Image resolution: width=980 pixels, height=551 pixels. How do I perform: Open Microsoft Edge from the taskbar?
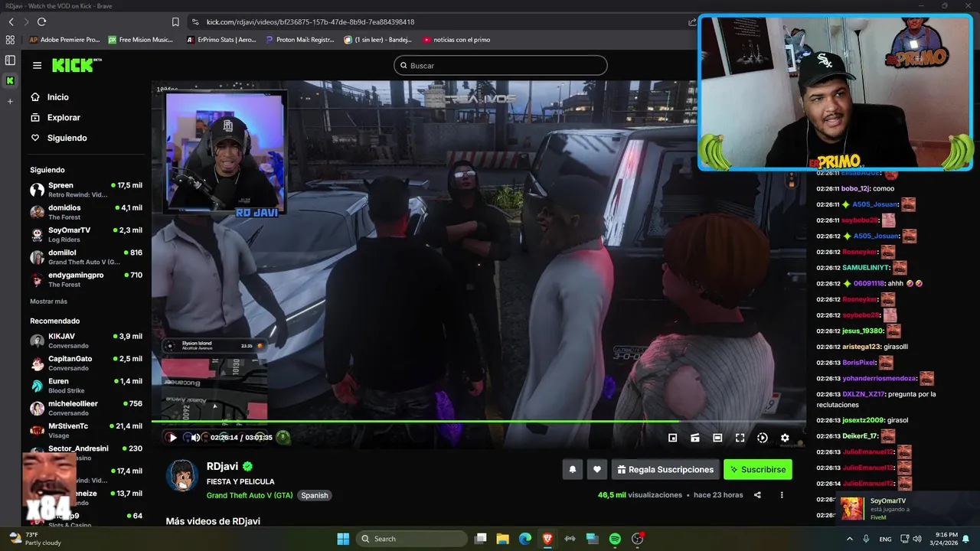click(x=525, y=539)
